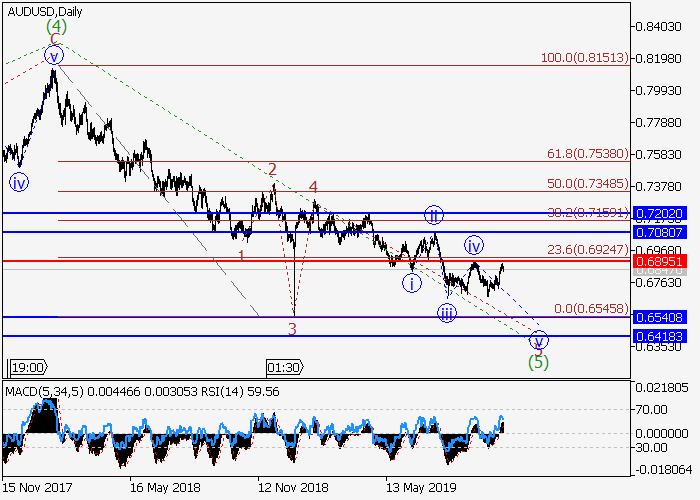Select the circled wave i marker
The image size is (700, 500).
(411, 283)
